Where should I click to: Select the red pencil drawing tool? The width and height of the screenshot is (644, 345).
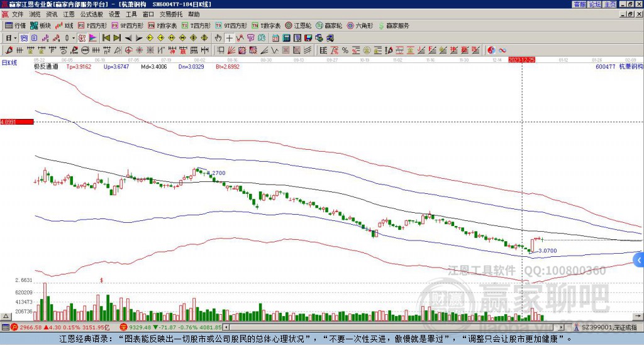click(x=8, y=50)
